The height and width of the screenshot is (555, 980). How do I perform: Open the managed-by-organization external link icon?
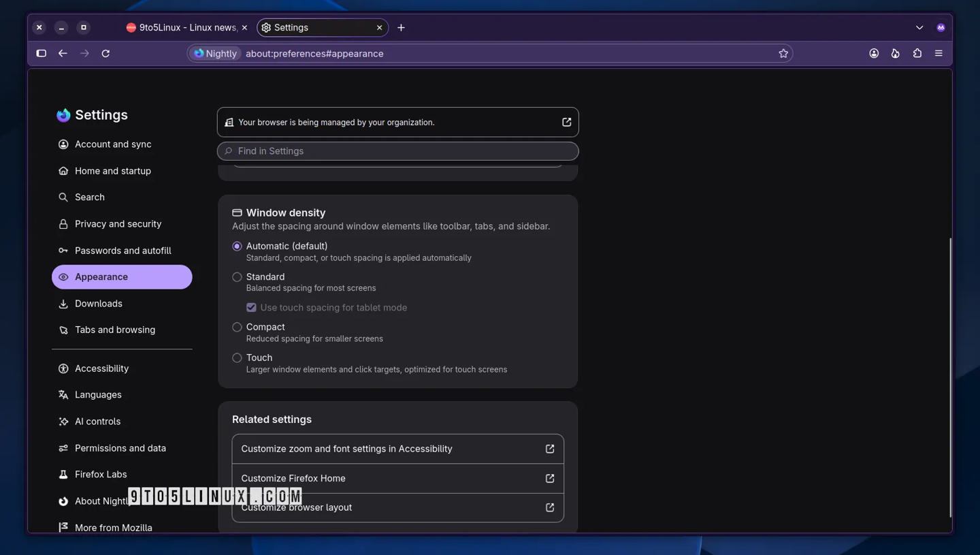click(566, 122)
